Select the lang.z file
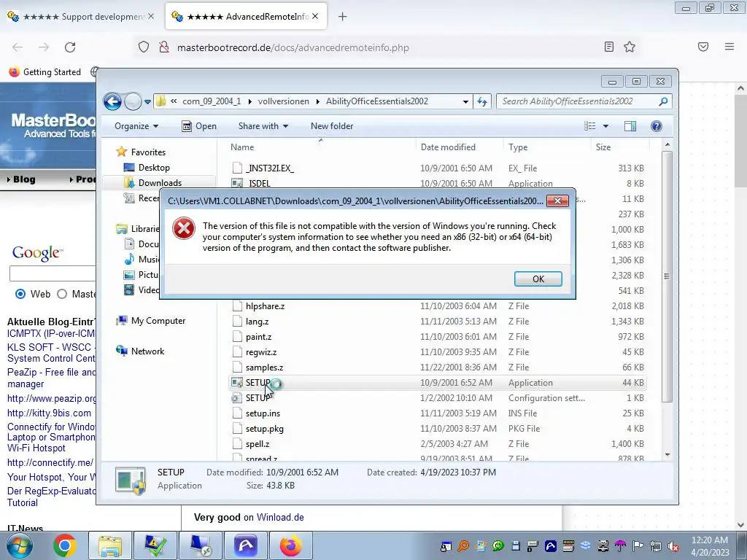The height and width of the screenshot is (560, 747). click(257, 322)
